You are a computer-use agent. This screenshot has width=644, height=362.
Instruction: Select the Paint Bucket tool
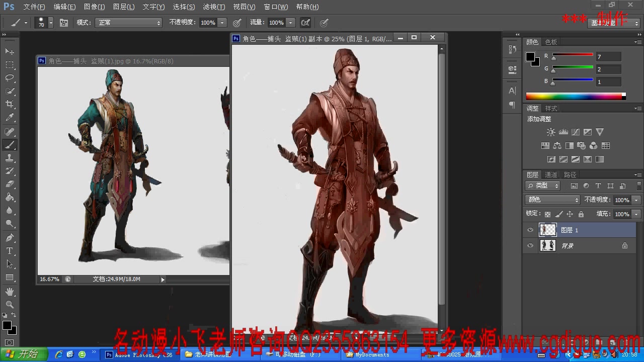(x=10, y=197)
